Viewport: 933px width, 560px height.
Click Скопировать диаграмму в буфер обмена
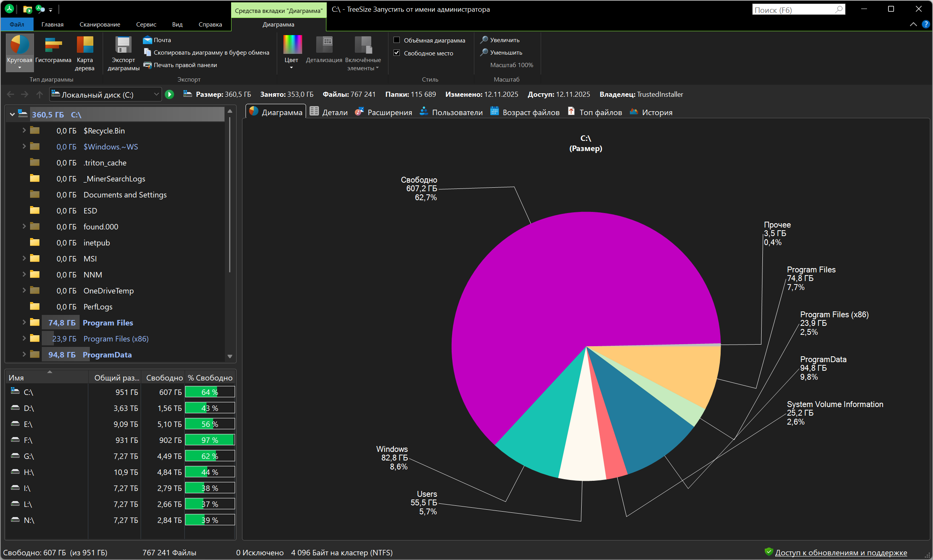[x=211, y=52]
